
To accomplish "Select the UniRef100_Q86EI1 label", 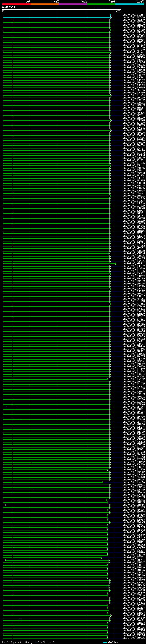I will coord(134,610).
